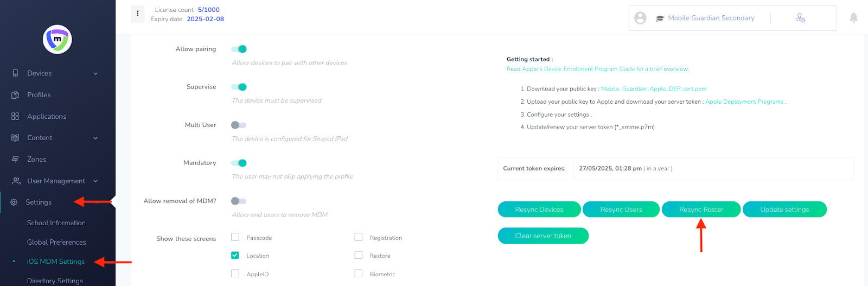
Task: Click the Settings gear icon
Action: [14, 202]
